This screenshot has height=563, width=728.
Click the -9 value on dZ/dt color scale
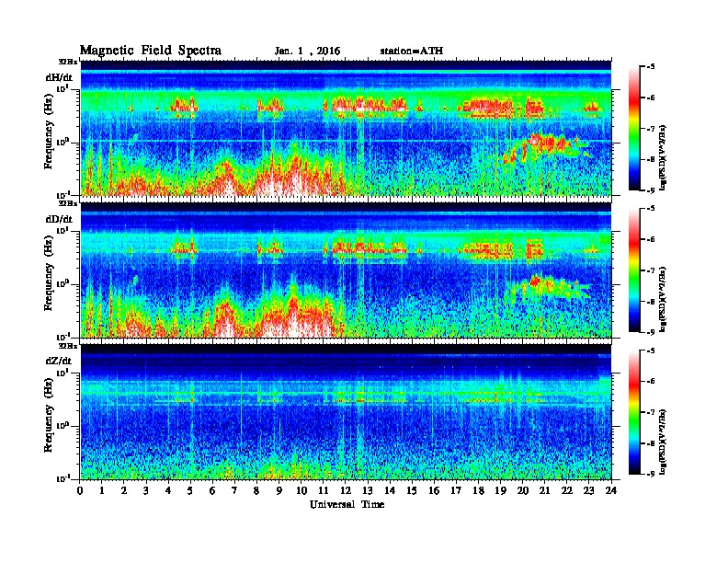(x=652, y=475)
